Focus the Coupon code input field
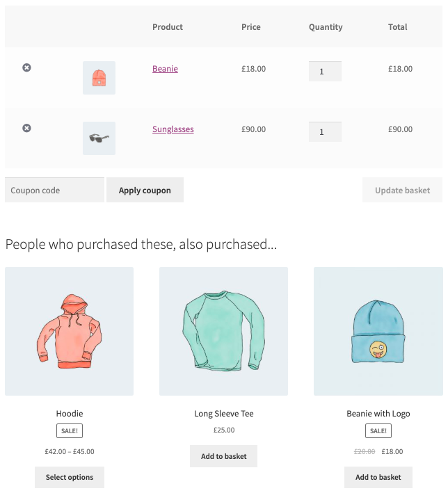This screenshot has height=493, width=448. 54,191
